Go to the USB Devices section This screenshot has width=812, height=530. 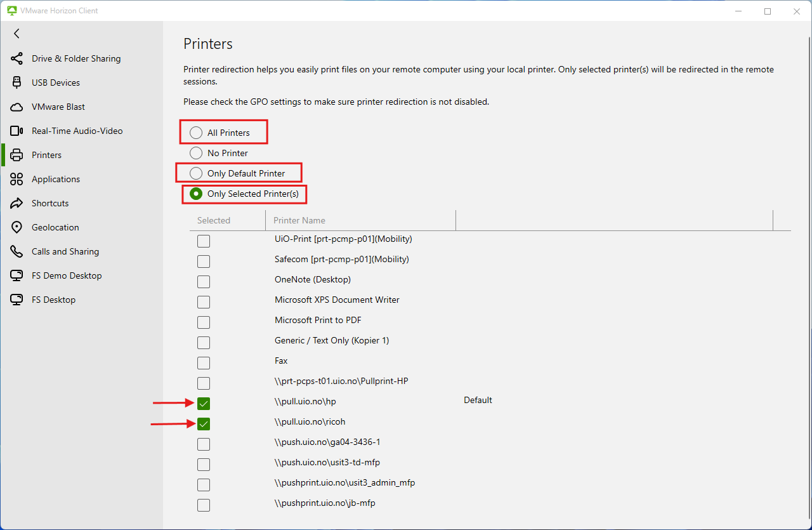(56, 83)
